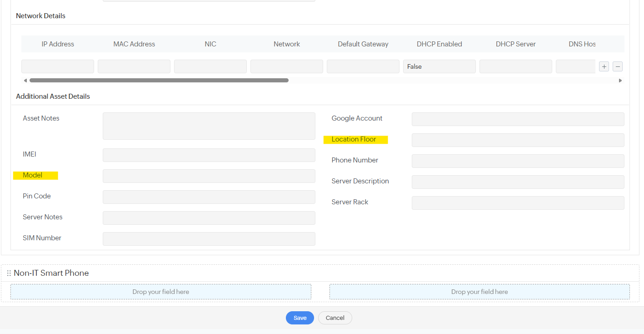Click the Server Description input field
The width and height of the screenshot is (644, 334).
click(518, 182)
